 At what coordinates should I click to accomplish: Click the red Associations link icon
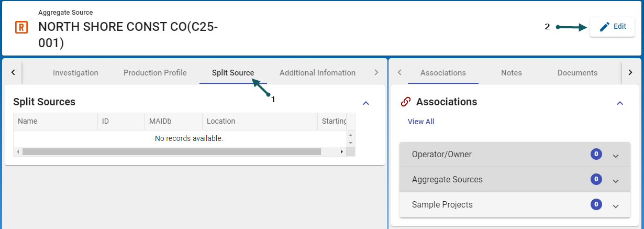pos(405,102)
